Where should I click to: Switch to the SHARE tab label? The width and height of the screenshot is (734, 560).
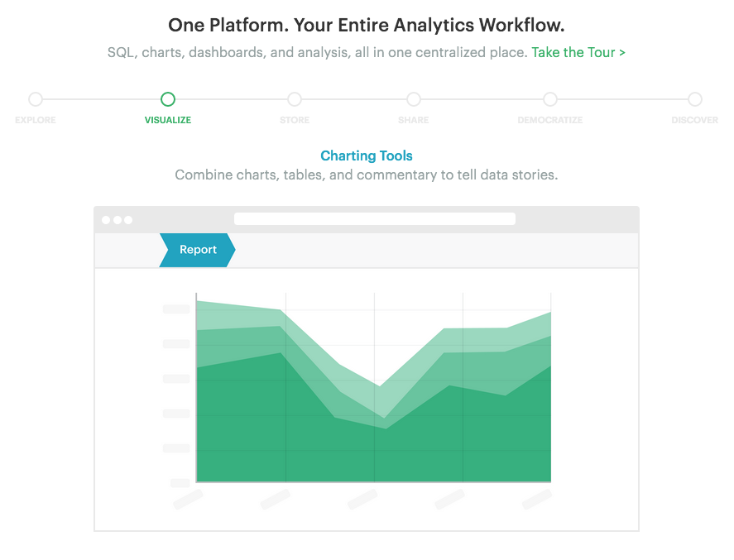coord(414,120)
